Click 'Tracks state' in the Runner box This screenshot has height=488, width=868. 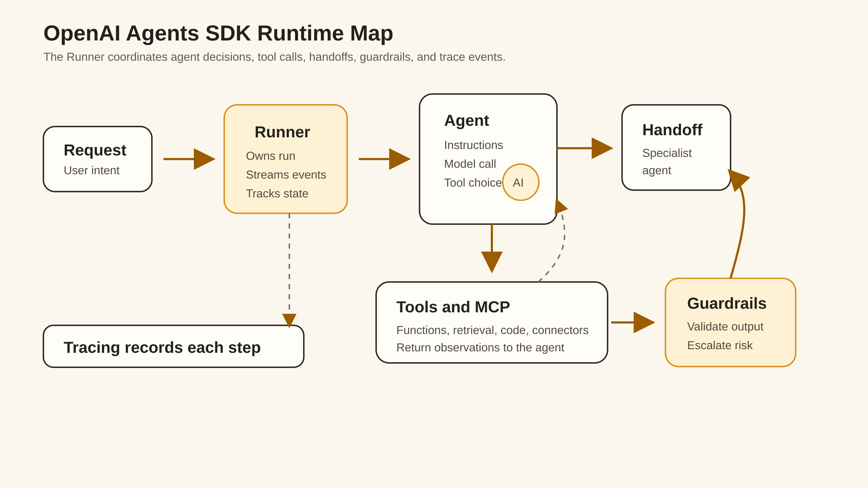click(x=277, y=193)
